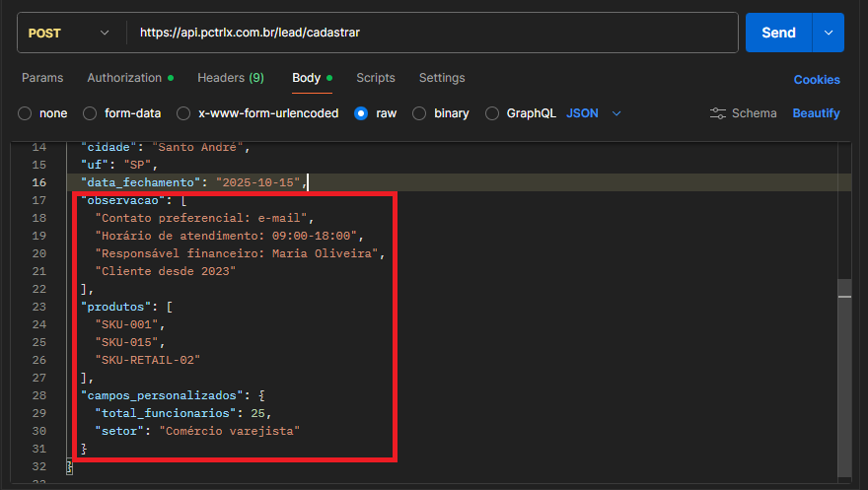Viewport: 868px width, 490px height.
Task: Click the Cookies link
Action: (817, 80)
